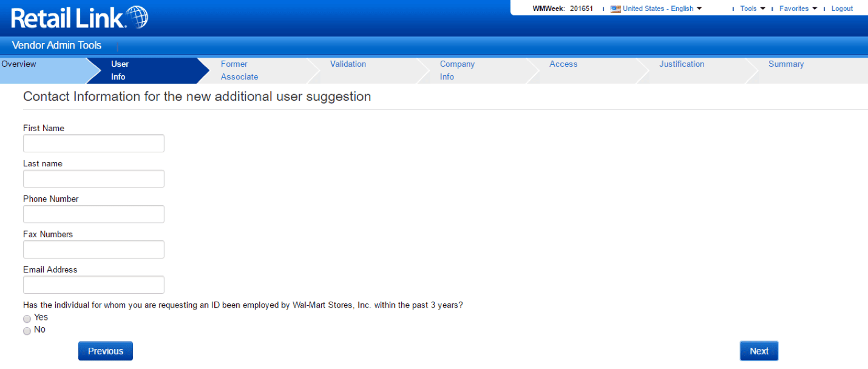The width and height of the screenshot is (868, 369).
Task: Select the Access step
Action: click(x=563, y=64)
